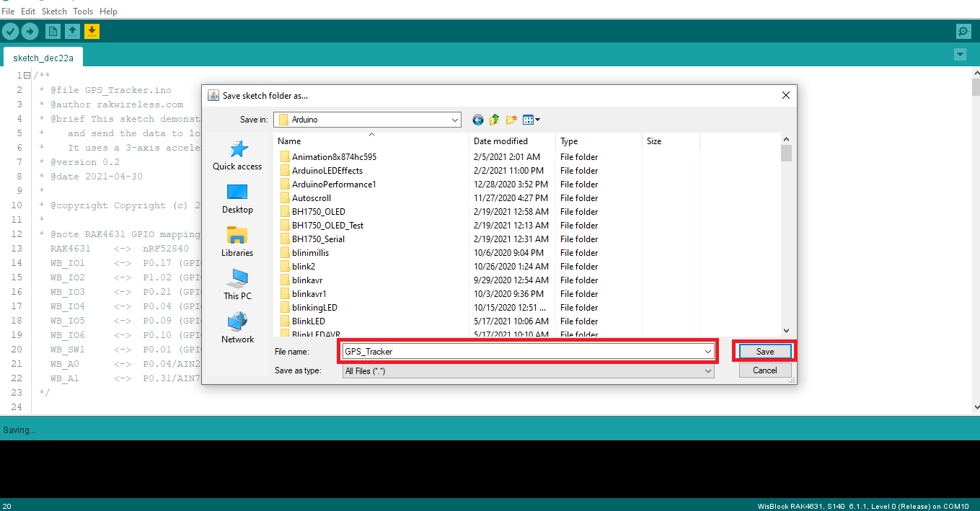Click the New sketch icon
Screen dimensions: 980x511
tap(53, 31)
